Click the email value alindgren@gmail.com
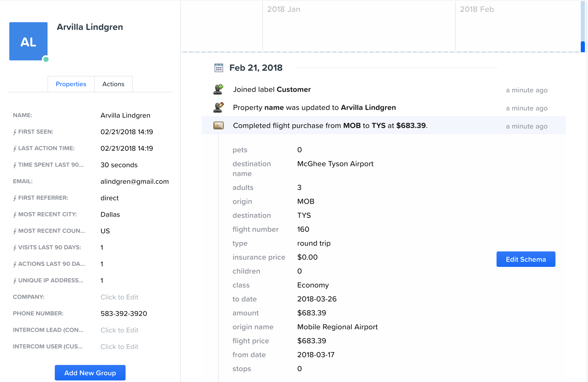This screenshot has height=382, width=588. [134, 181]
